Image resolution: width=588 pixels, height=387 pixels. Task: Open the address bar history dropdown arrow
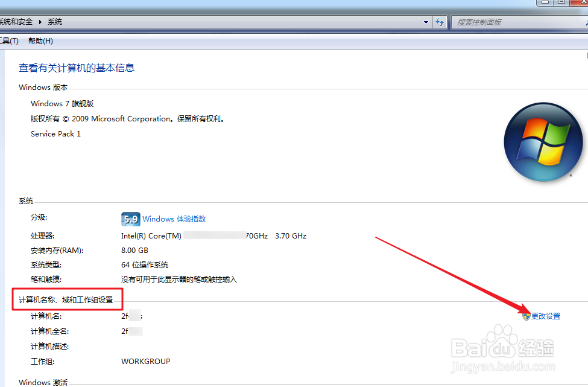(x=426, y=22)
